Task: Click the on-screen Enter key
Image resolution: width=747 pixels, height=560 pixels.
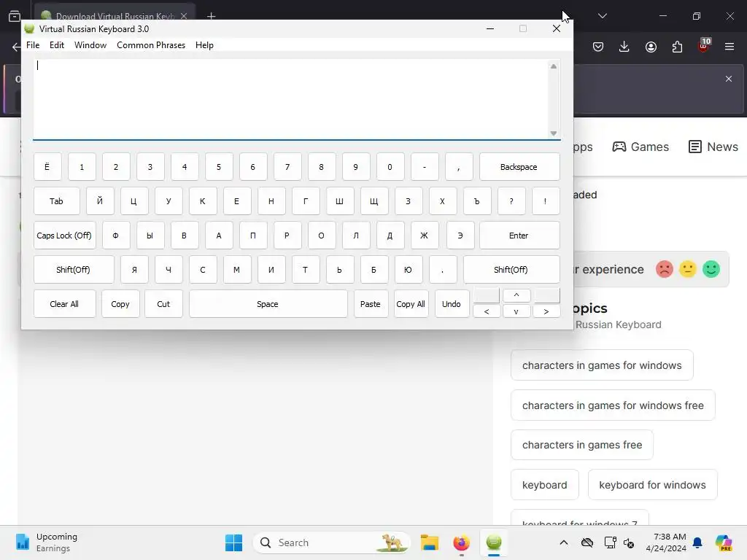Action: tap(519, 236)
